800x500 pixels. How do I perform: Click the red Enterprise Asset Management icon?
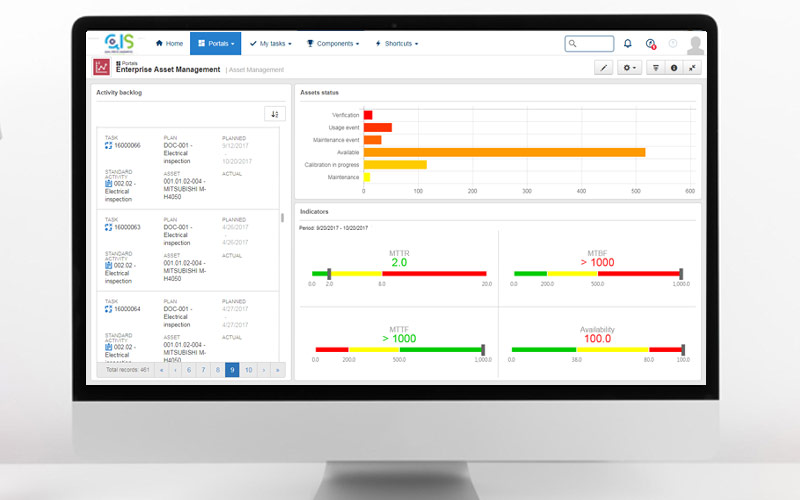pyautogui.click(x=102, y=67)
